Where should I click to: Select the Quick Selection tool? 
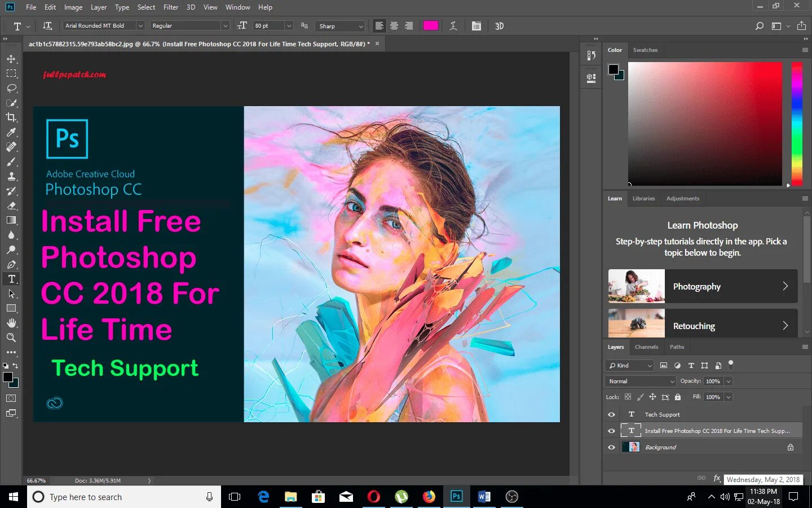[11, 103]
